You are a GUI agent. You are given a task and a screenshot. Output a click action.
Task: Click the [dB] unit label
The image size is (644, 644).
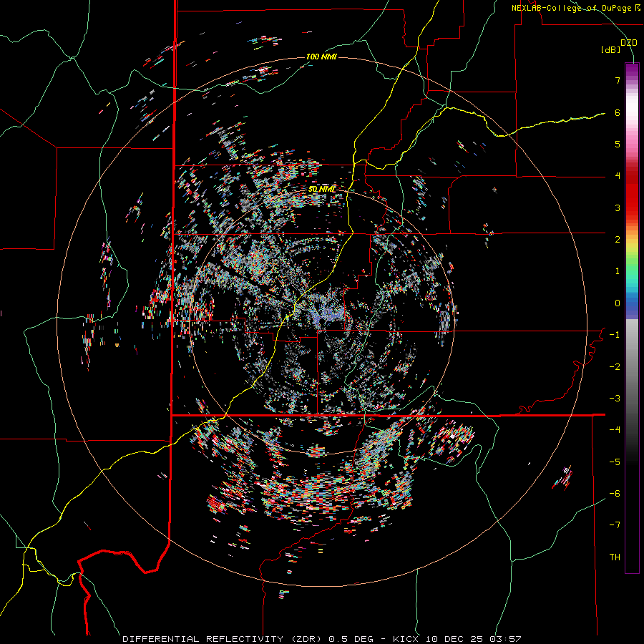pyautogui.click(x=611, y=50)
